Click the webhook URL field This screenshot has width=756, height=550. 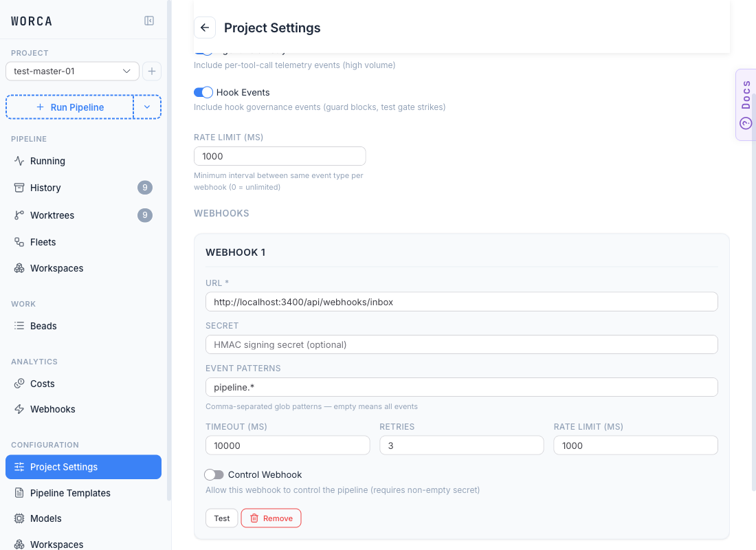(461, 302)
